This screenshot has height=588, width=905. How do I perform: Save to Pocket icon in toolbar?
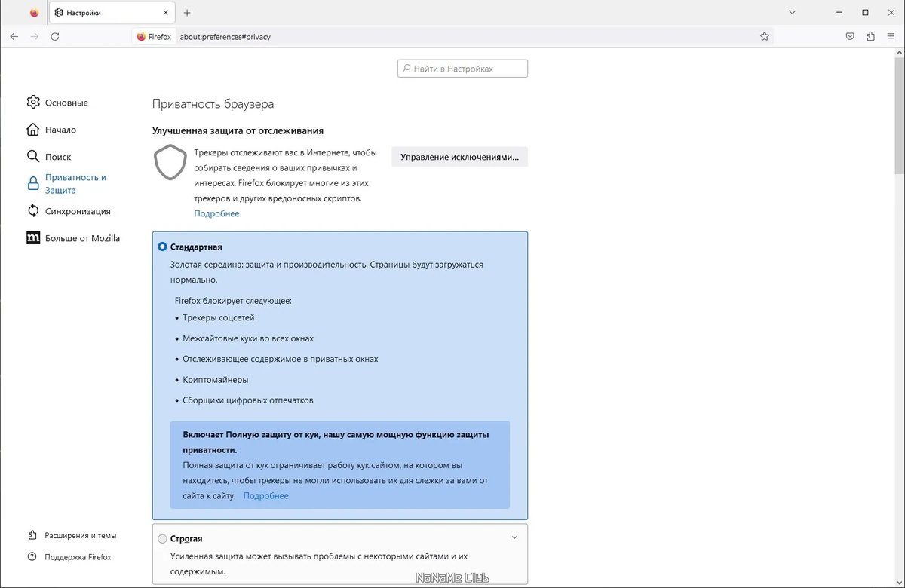click(x=850, y=36)
